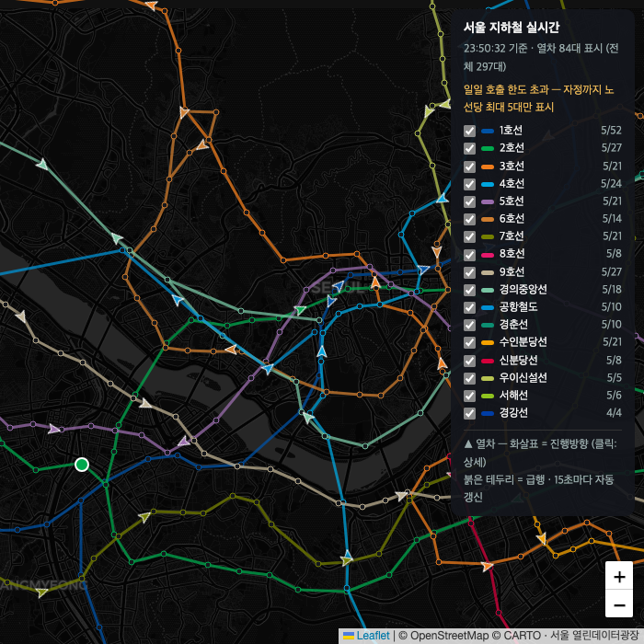644x644 pixels.
Task: Click the 열차 — 화살표 = 진행방향 legend note
Action: 540,453
